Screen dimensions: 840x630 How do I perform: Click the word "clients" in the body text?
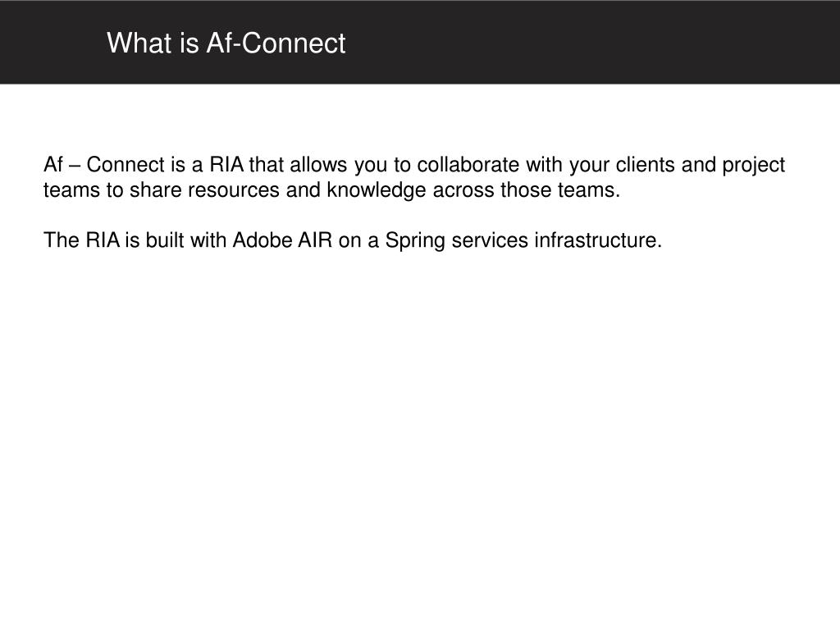[x=645, y=164]
